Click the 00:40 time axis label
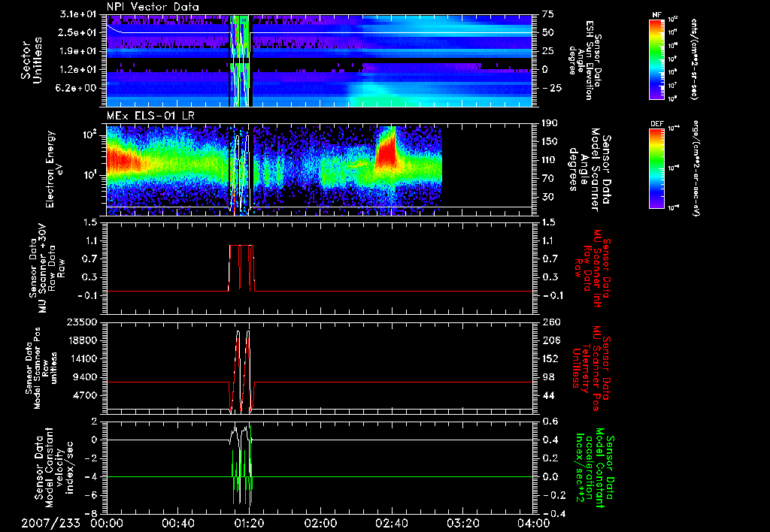770x532 pixels. [177, 523]
